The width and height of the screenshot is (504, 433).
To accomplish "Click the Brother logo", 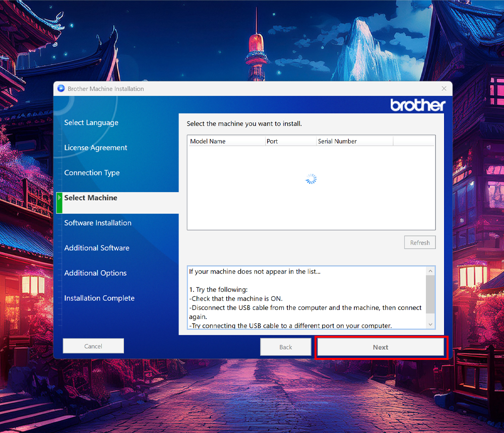I will coord(418,105).
